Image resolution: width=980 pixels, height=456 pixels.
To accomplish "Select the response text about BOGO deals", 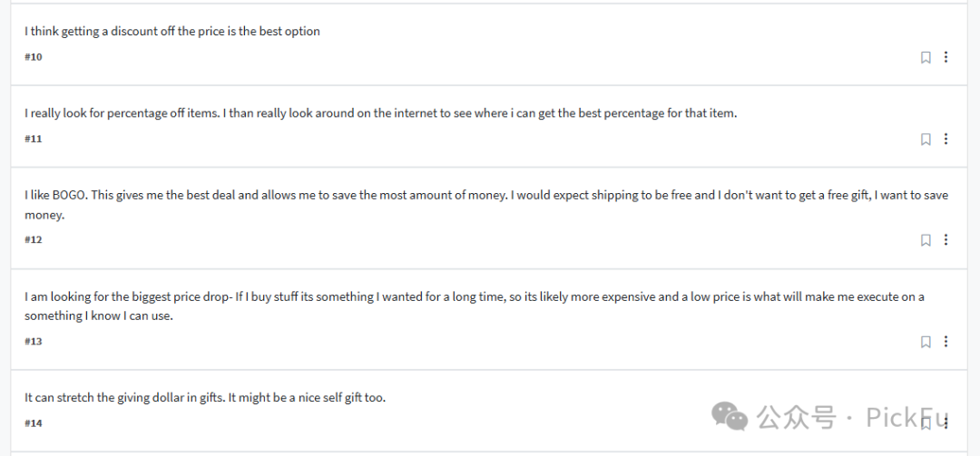I will tap(486, 205).
